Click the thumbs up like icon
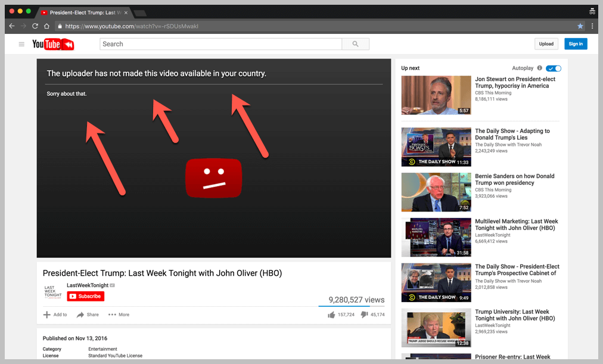603x364 pixels. (331, 315)
